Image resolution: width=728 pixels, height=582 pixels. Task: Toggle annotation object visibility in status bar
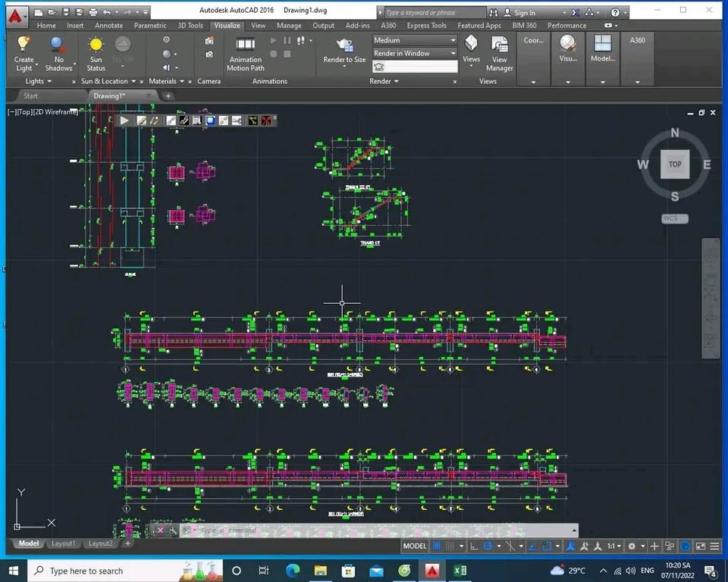(x=570, y=546)
